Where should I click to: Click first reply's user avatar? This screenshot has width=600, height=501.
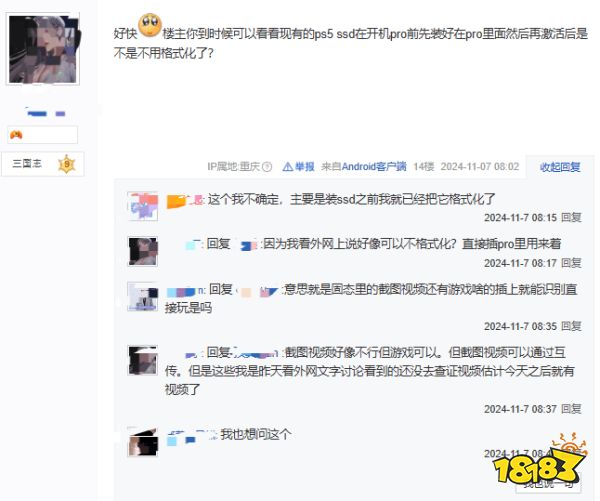[142, 206]
